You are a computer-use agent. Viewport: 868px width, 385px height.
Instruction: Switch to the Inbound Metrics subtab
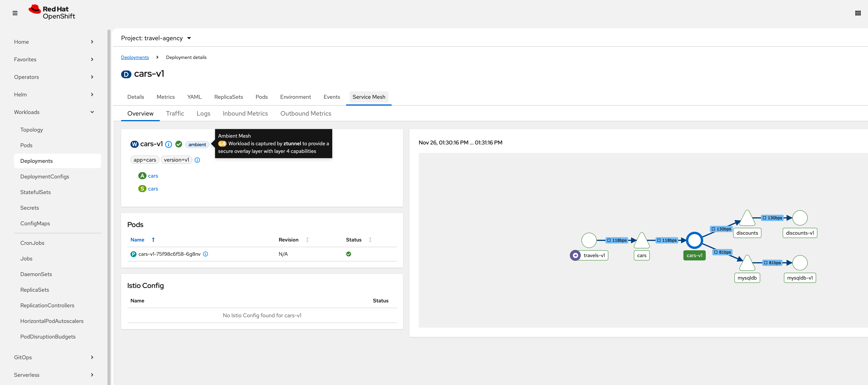[245, 113]
